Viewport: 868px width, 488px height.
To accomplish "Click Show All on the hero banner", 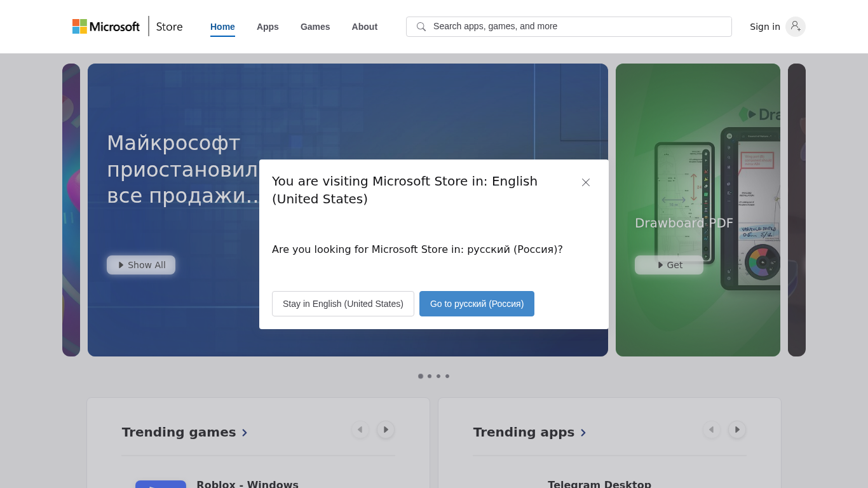I will [141, 265].
